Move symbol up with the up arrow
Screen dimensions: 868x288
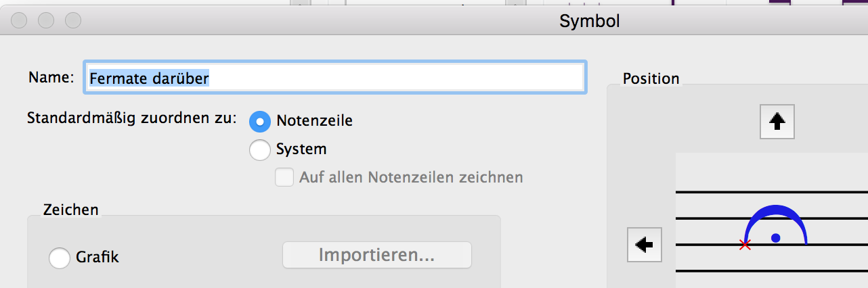777,122
